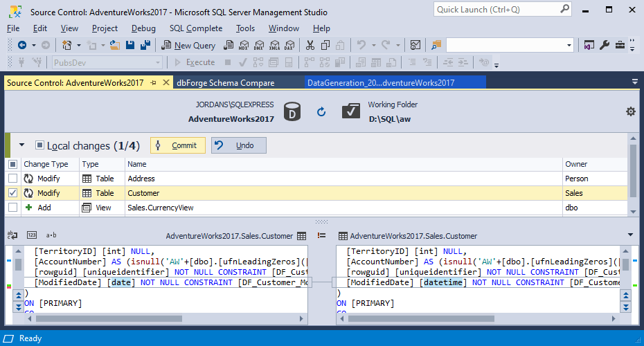
Task: Click the Undo arrow toolbar icon
Action: click(361, 45)
